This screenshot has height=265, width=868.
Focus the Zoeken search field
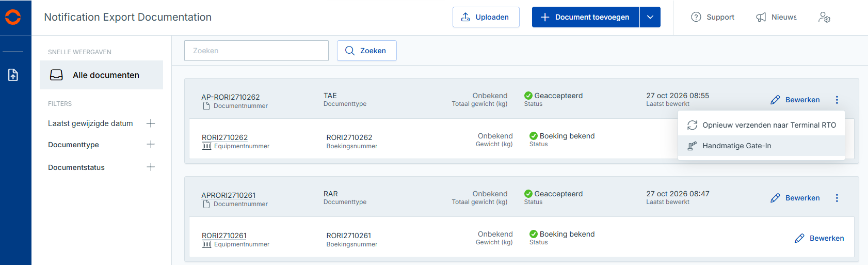tap(256, 51)
